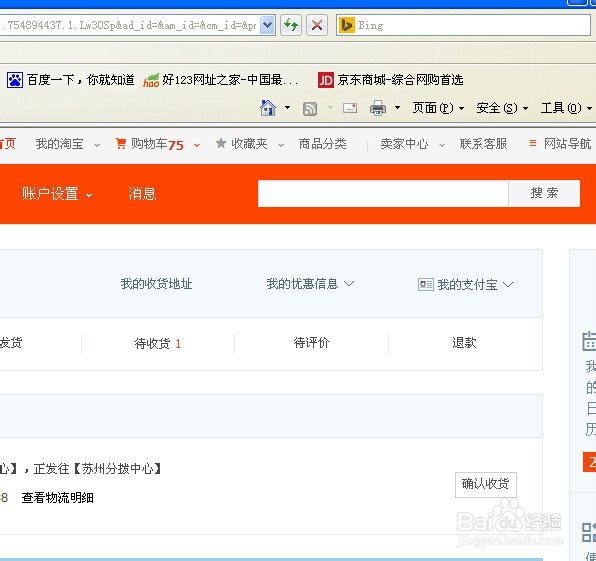Click the red stop loading icon
This screenshot has height=561, width=596.
click(x=317, y=25)
